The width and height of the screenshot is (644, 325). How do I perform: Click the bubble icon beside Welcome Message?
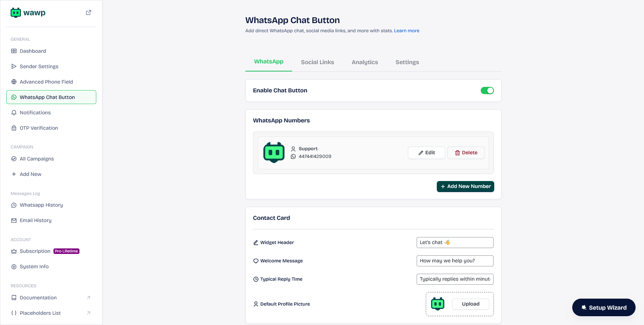[256, 261]
